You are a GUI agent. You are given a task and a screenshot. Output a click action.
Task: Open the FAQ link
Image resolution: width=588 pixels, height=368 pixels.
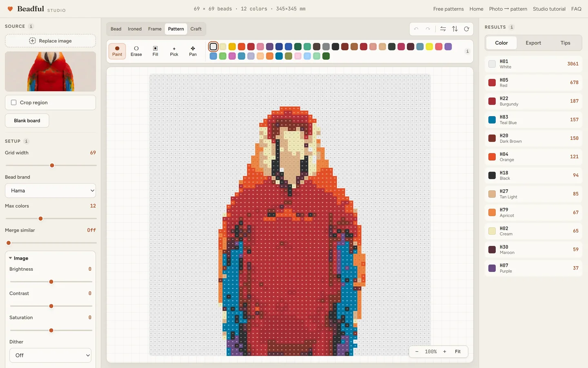click(576, 9)
